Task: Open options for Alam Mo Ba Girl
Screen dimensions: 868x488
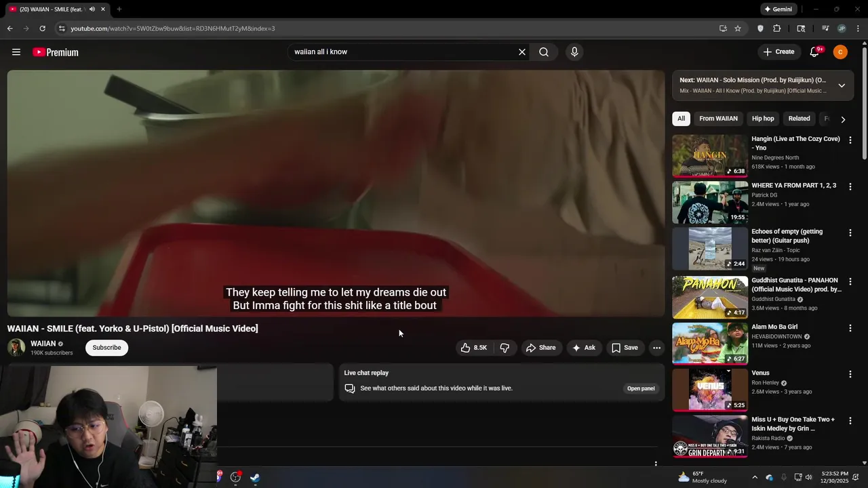Action: [850, 328]
